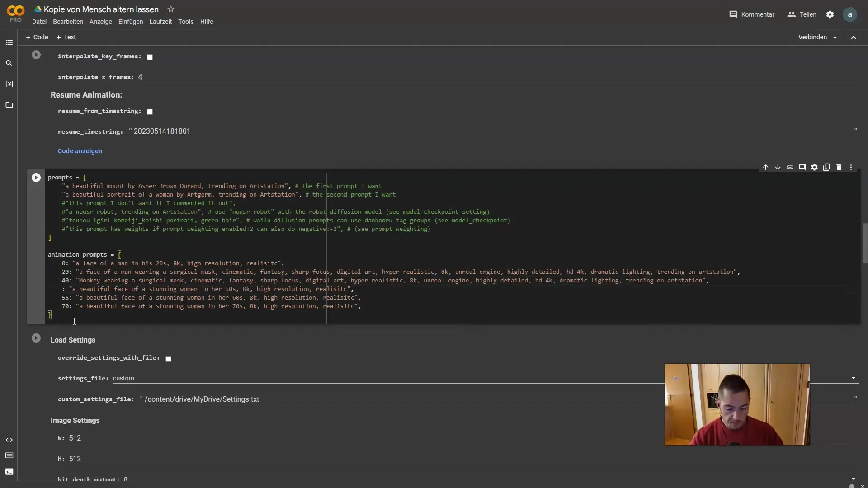868x488 pixels.
Task: Expand the settings_file dropdown
Action: [x=854, y=378]
